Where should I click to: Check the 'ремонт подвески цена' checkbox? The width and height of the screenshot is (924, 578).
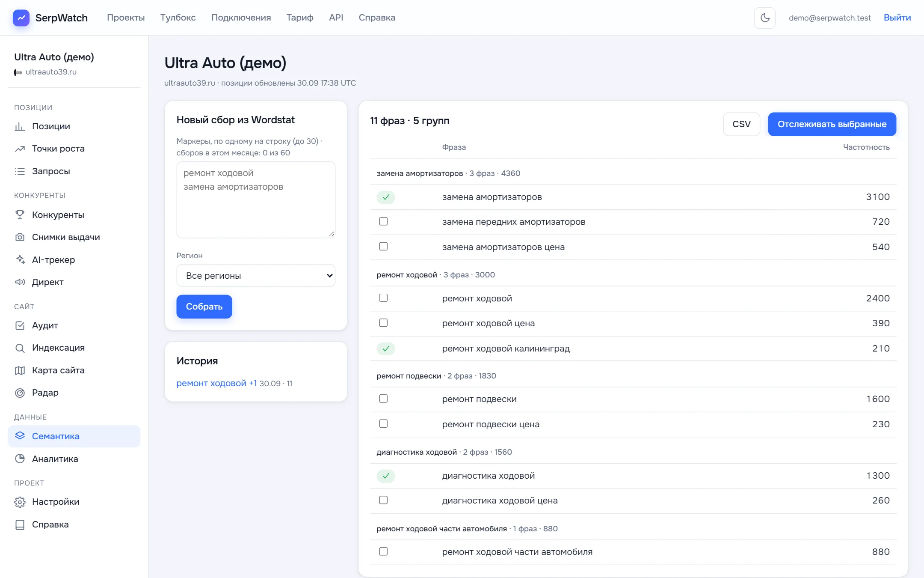[x=383, y=424]
